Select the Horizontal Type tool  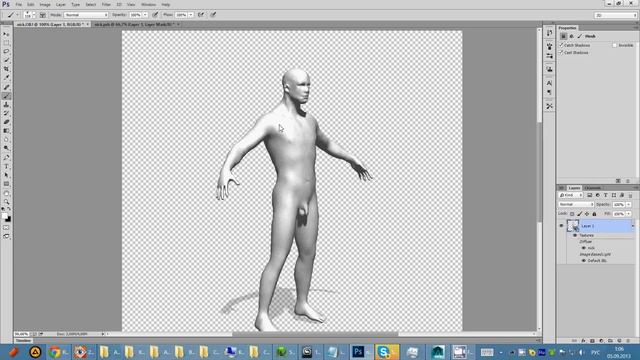point(6,167)
